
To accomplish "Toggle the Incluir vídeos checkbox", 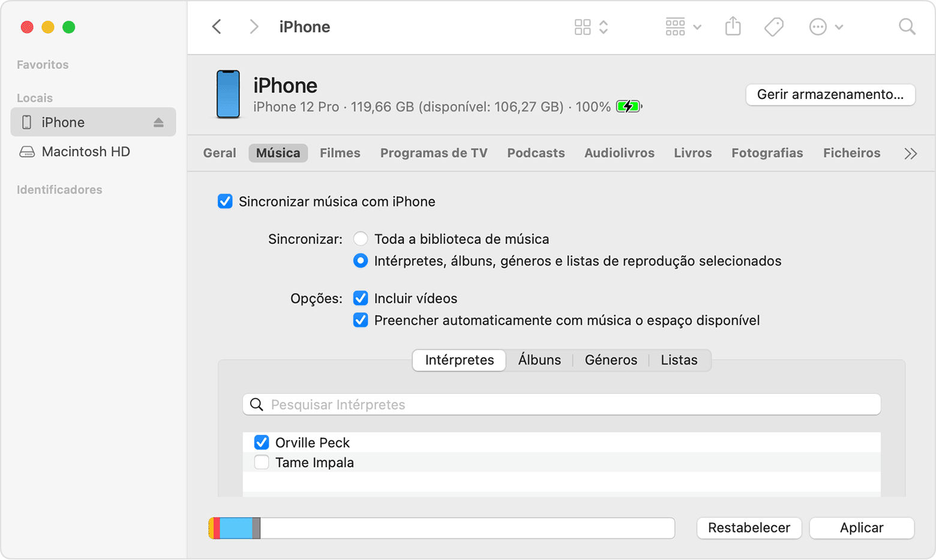I will click(x=361, y=298).
